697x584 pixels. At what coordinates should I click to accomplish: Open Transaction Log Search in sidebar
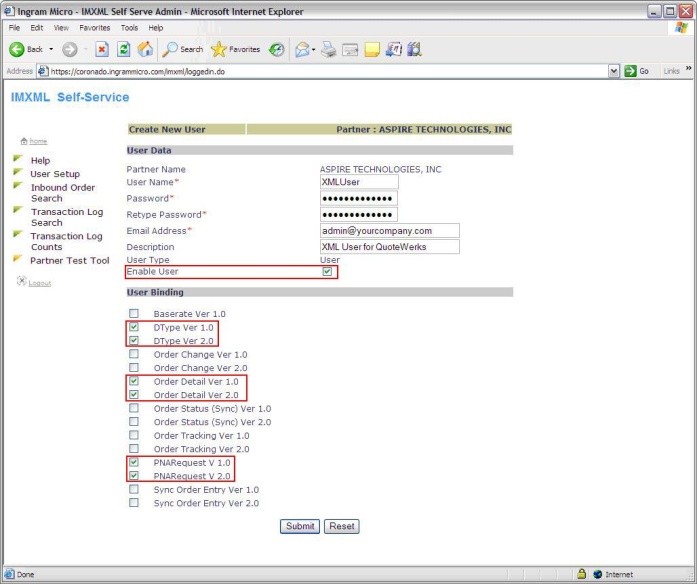coord(67,217)
